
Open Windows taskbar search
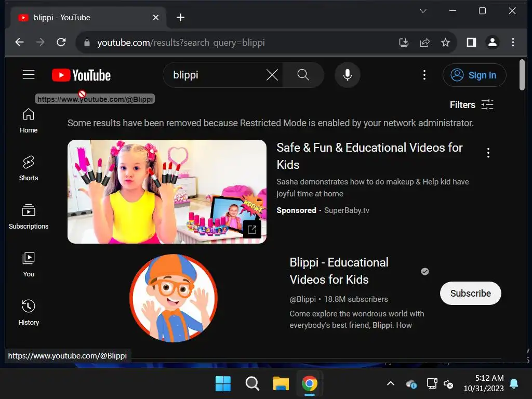pyautogui.click(x=252, y=384)
